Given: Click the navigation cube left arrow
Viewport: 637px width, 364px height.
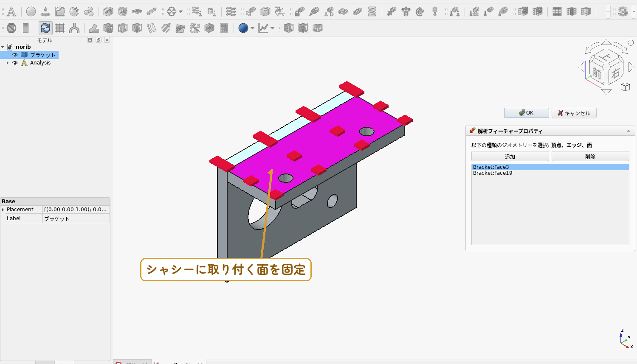Looking at the screenshot, I should [581, 67].
